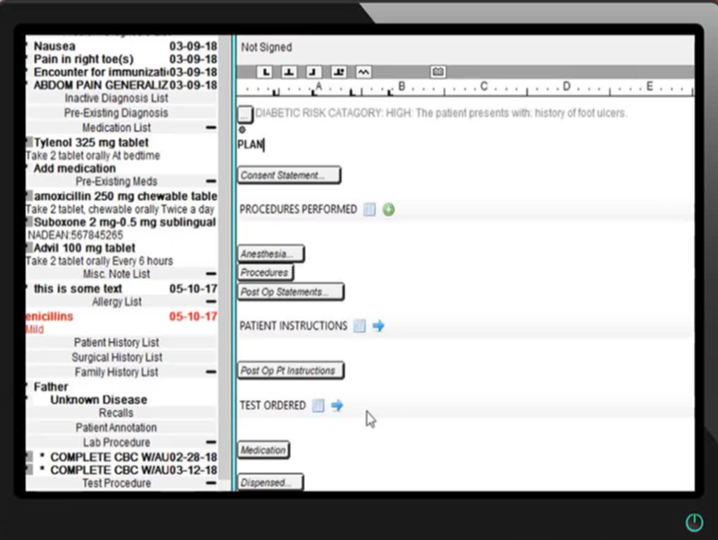Open the Consent Statement button
718x540 pixels.
[289, 176]
